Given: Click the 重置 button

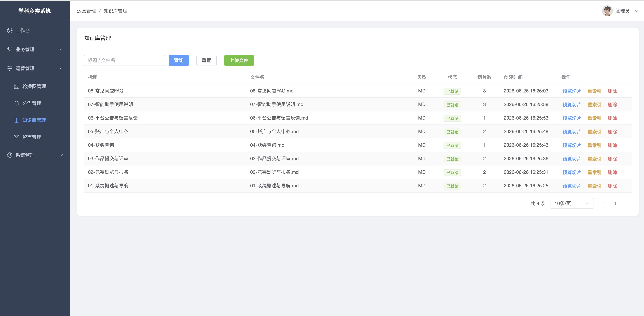Looking at the screenshot, I should (x=207, y=60).
